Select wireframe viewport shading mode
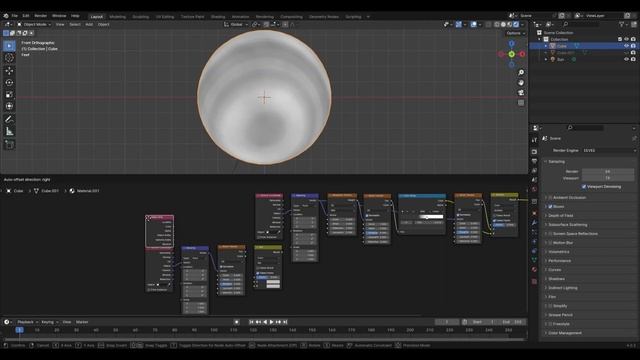Screen dimensions: 640x360 click(497, 24)
